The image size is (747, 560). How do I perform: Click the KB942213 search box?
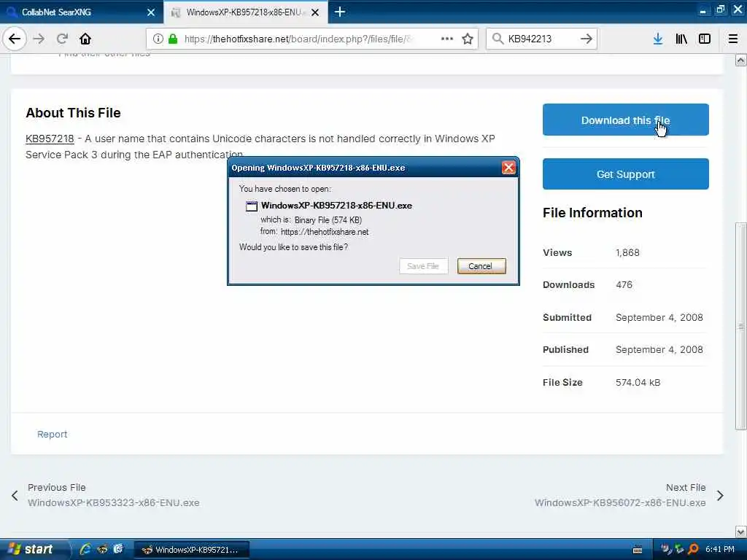coord(542,39)
